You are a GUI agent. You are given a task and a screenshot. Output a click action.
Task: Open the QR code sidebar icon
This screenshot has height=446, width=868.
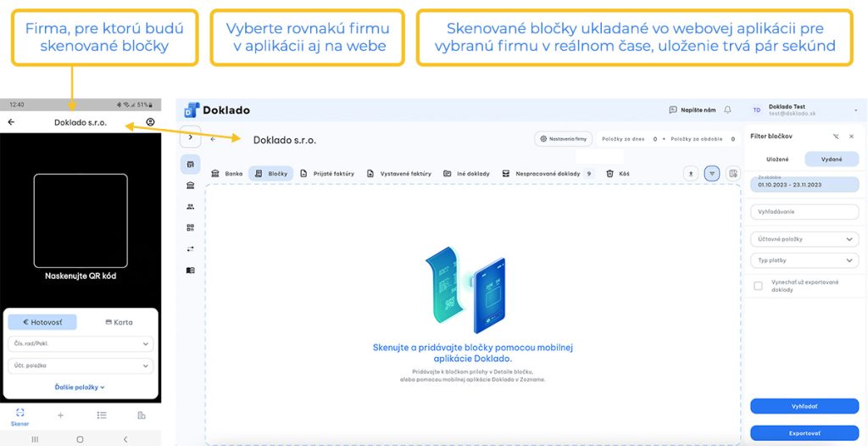click(191, 228)
